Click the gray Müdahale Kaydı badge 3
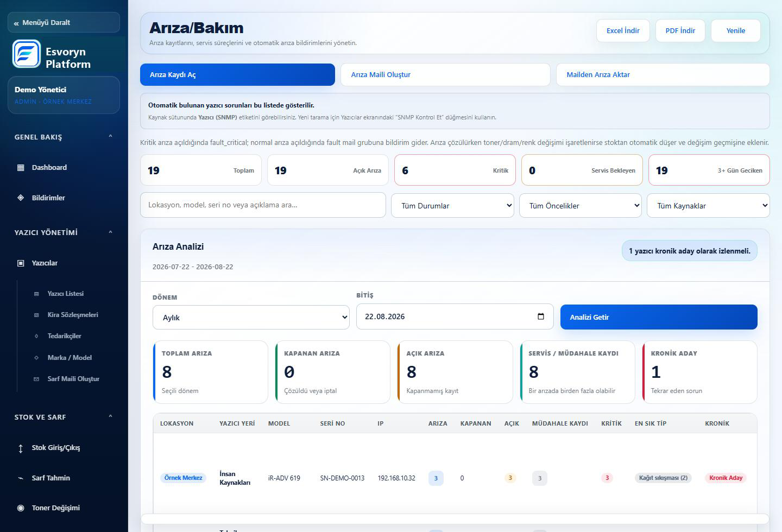Viewport: 782px width, 532px height. (540, 478)
